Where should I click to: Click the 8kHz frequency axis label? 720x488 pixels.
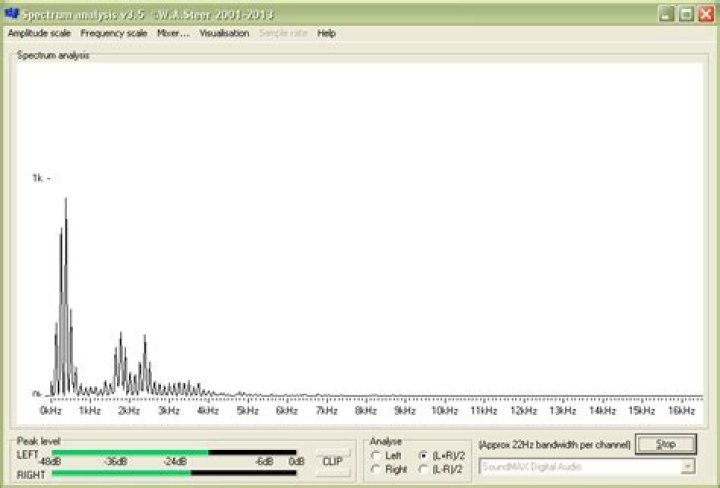pyautogui.click(x=366, y=410)
